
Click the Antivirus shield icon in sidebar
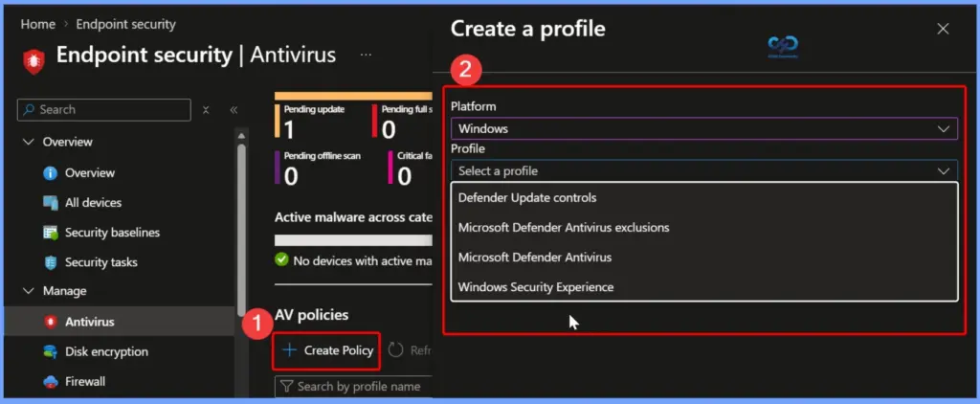(50, 322)
